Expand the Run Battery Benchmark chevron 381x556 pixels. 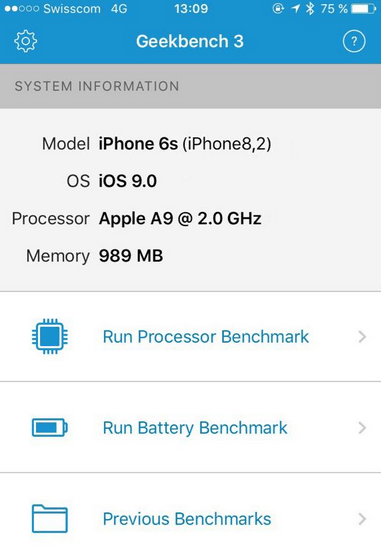(x=362, y=428)
